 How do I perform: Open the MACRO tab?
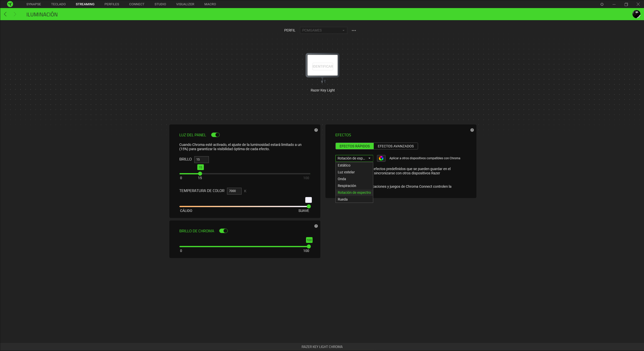[210, 4]
